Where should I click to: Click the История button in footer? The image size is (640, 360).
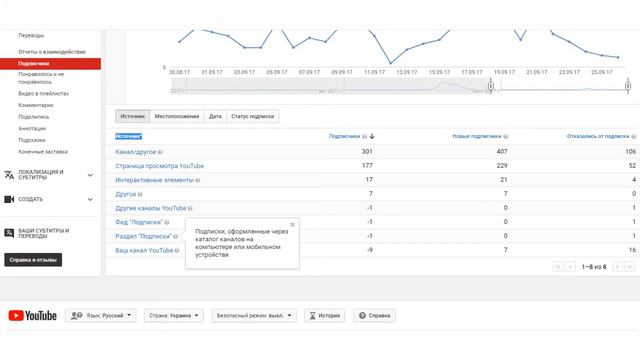coord(324,316)
